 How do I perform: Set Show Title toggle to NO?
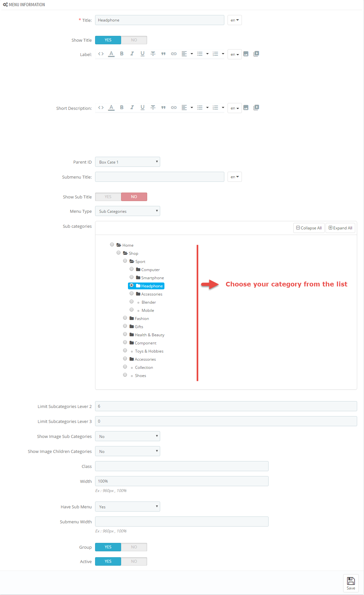134,40
